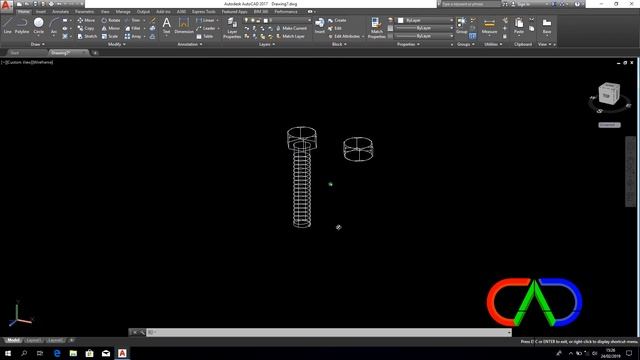Expand the Modify panel
Screen dimensions: 640x360
(116, 44)
